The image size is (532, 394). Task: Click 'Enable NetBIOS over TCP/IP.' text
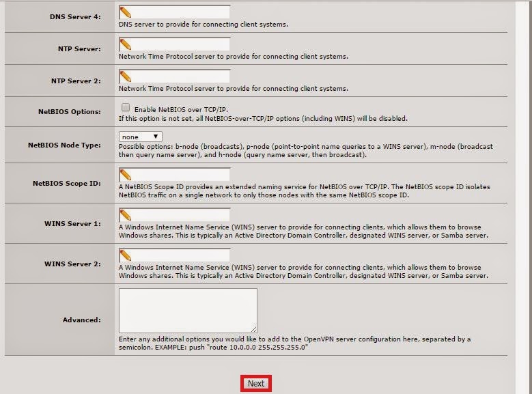click(181, 110)
